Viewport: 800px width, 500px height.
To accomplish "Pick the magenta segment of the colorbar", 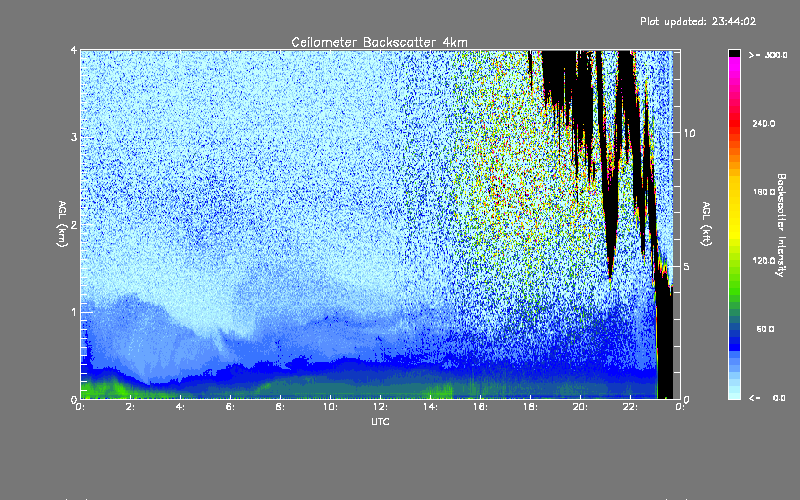I will [734, 66].
